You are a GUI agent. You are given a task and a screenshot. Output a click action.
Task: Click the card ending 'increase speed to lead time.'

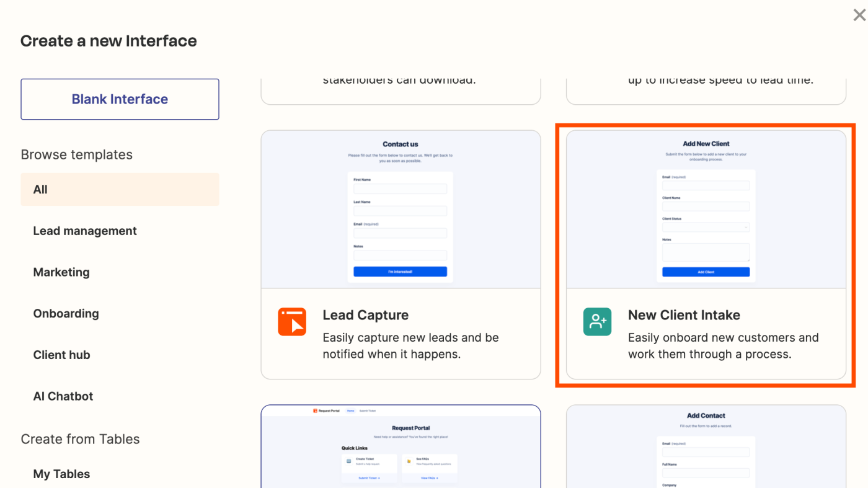(706, 91)
